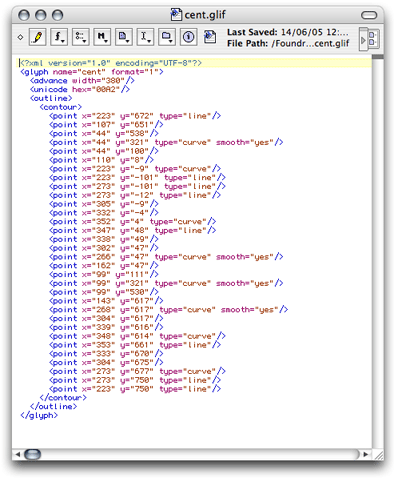Click the toolbar toggle pill in title bar
This screenshot has width=394, height=478.
tap(369, 15)
